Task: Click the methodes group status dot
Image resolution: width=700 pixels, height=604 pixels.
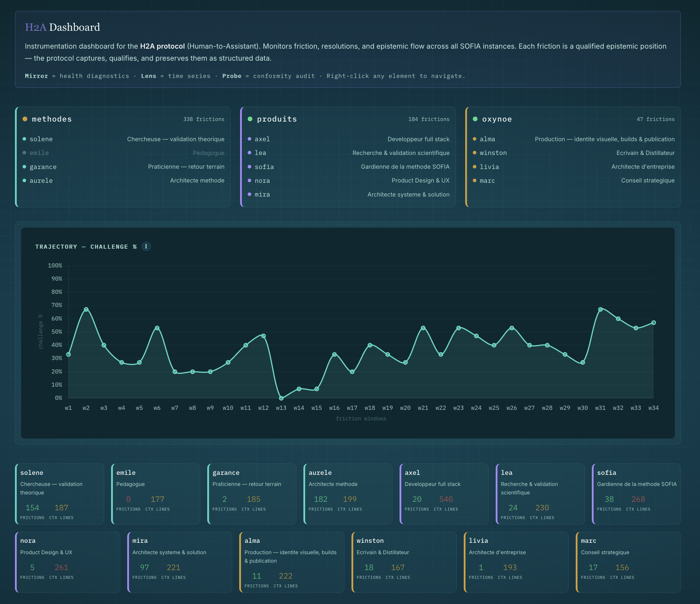Action: (x=25, y=119)
